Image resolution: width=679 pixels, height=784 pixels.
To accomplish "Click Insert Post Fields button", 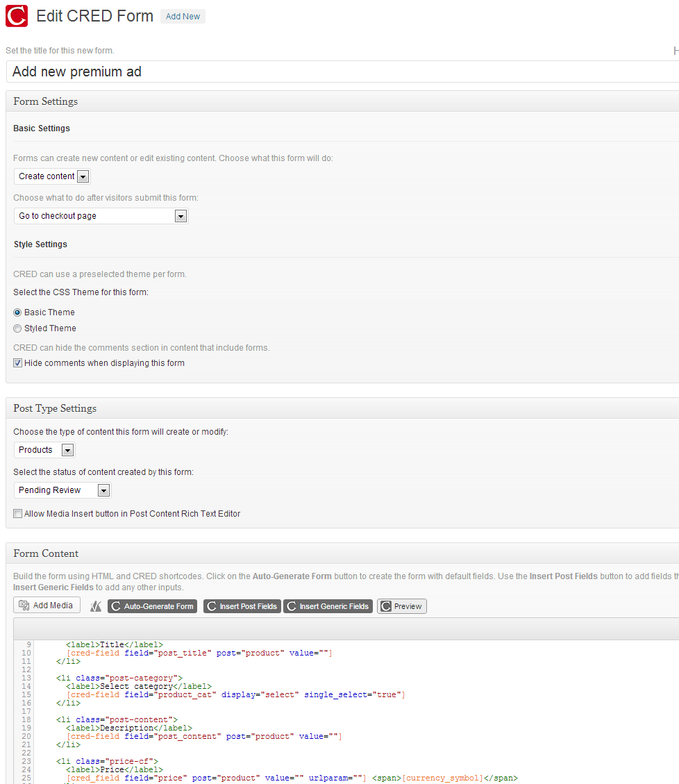I will click(242, 606).
